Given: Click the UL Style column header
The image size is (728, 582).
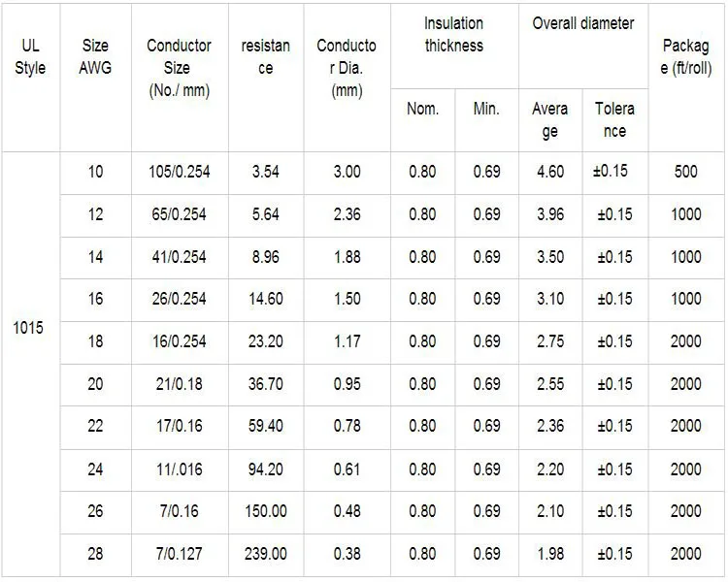Looking at the screenshot, I should click(x=30, y=57).
